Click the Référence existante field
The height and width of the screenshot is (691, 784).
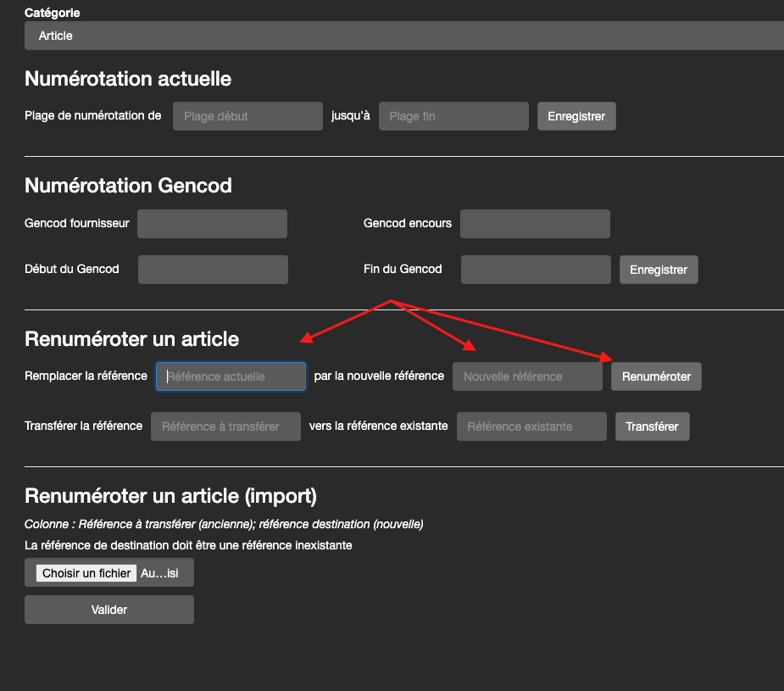531,426
